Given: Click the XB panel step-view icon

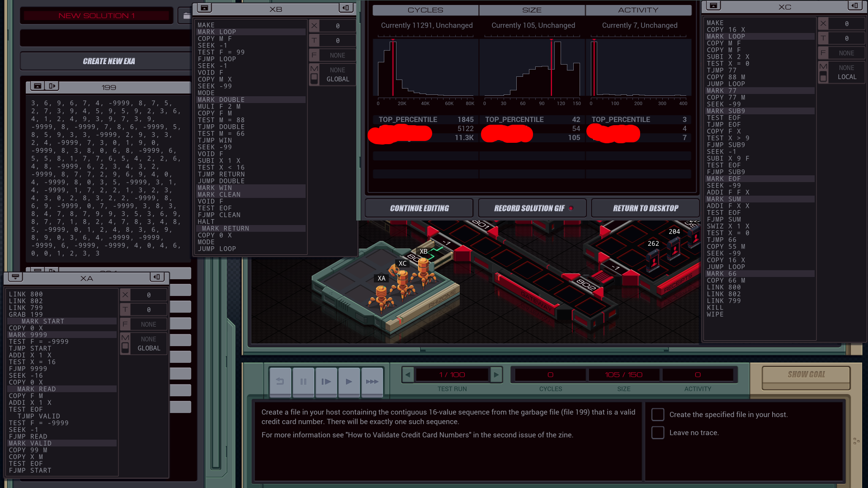Looking at the screenshot, I should 346,8.
